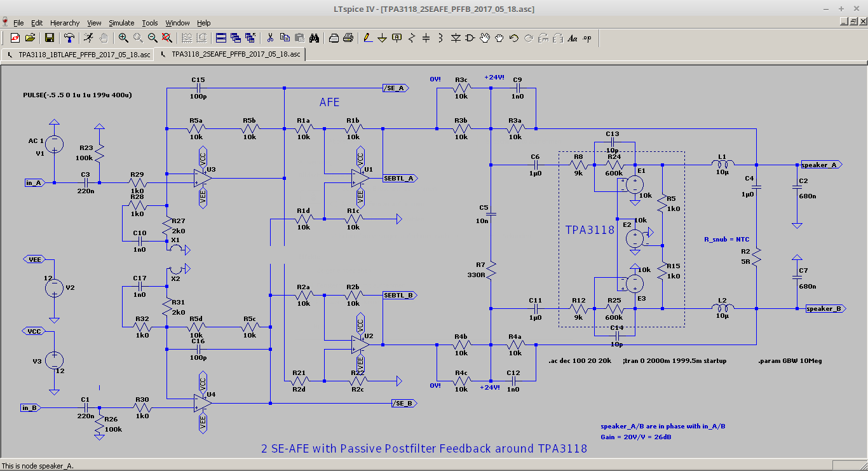
Task: Click the Save floppy disk button
Action: click(x=50, y=38)
